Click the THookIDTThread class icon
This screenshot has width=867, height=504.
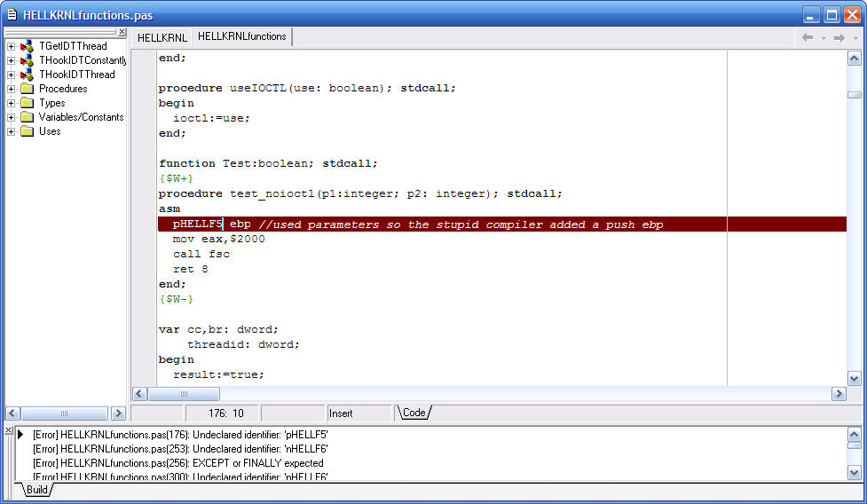click(27, 75)
